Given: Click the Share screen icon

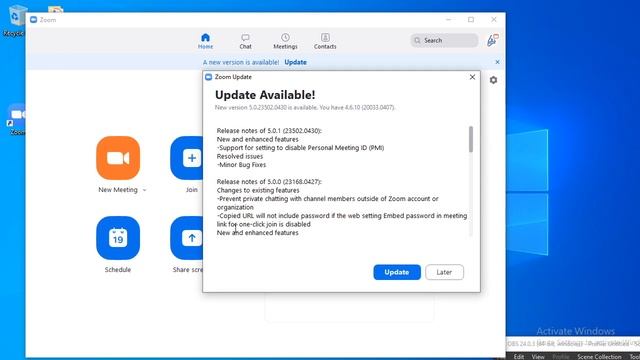Looking at the screenshot, I should pos(187,238).
